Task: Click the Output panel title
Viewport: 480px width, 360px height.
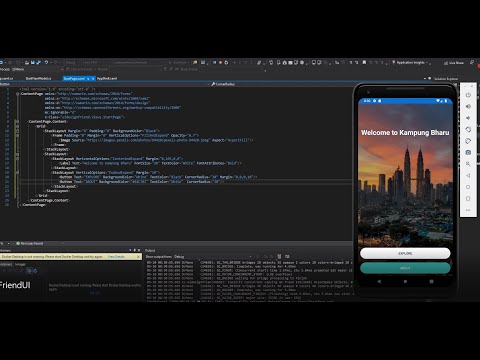Action: point(150,250)
